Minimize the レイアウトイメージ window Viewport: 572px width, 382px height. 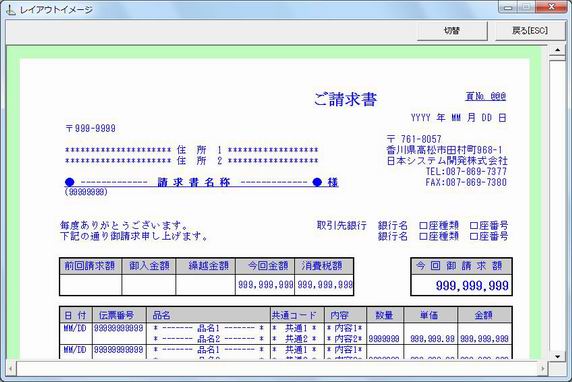pyautogui.click(x=508, y=7)
